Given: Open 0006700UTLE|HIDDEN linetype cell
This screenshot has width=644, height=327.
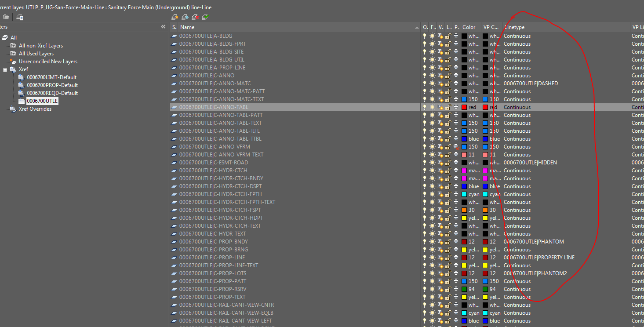Looking at the screenshot, I should point(530,163).
